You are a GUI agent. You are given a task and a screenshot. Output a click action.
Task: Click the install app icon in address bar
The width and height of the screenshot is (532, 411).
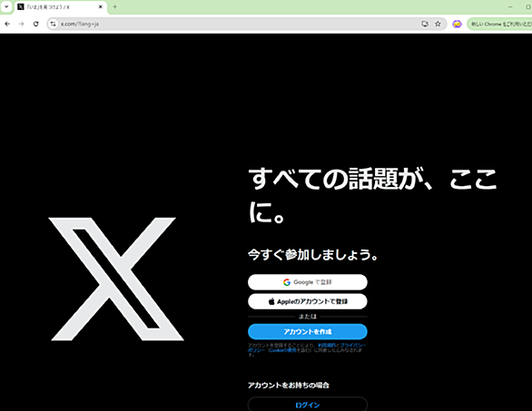click(425, 24)
